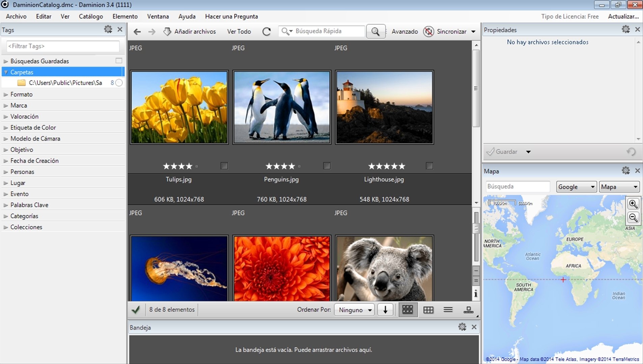Open the Google map provider dropdown

coord(576,187)
